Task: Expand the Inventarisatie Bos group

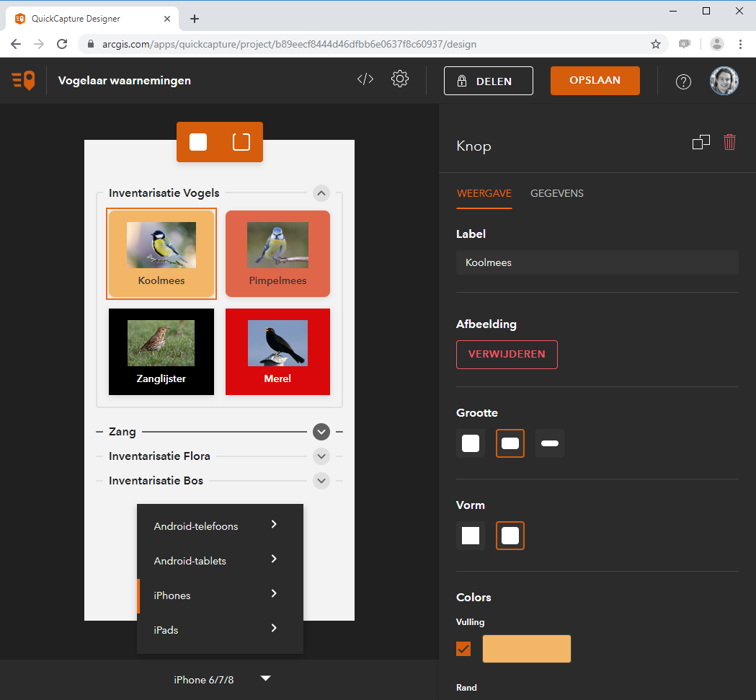Action: coord(321,481)
